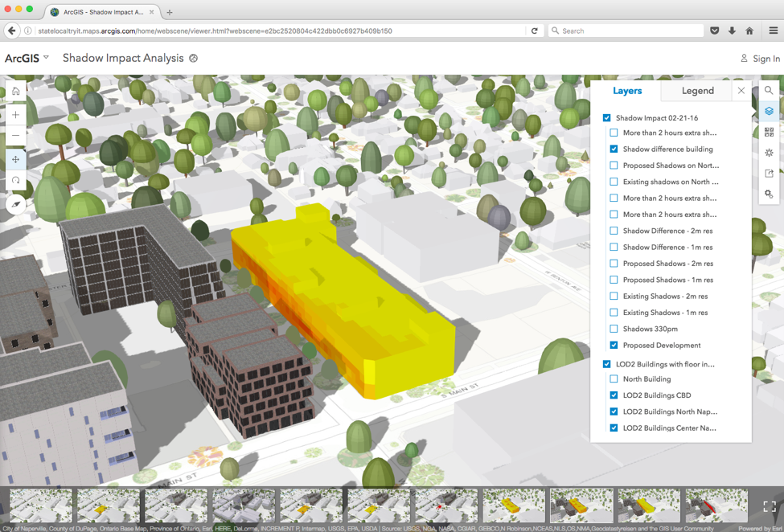Image resolution: width=784 pixels, height=532 pixels.
Task: Click LOD2 Buildings North Nap... label
Action: tap(670, 411)
